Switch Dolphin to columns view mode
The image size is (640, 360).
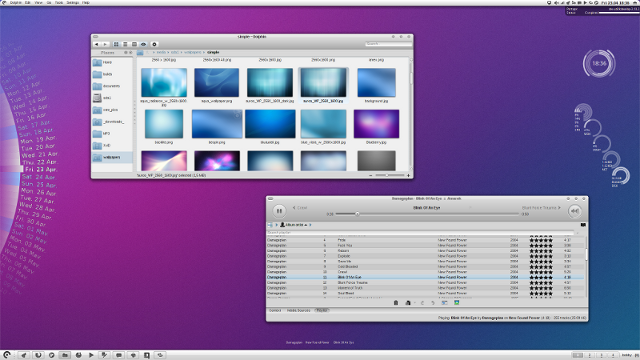point(134,44)
